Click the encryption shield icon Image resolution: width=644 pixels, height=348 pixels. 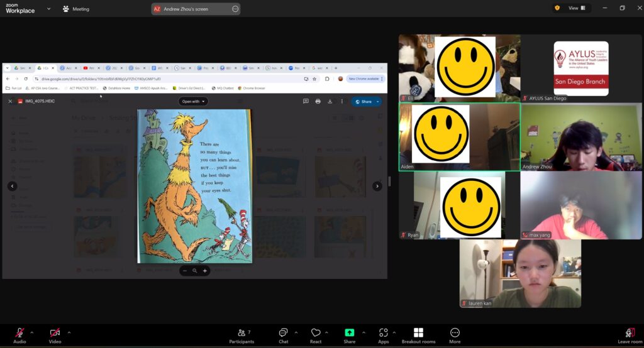[x=557, y=8]
